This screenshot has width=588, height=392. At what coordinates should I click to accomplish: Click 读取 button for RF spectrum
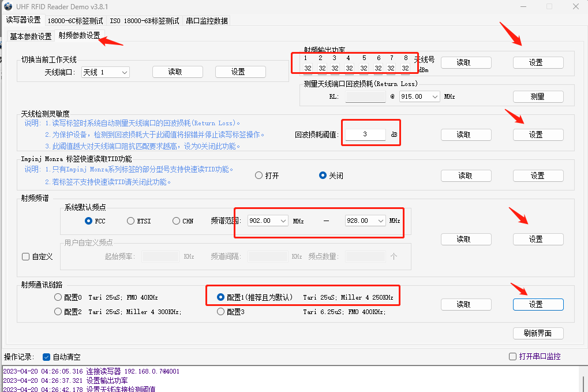466,240
